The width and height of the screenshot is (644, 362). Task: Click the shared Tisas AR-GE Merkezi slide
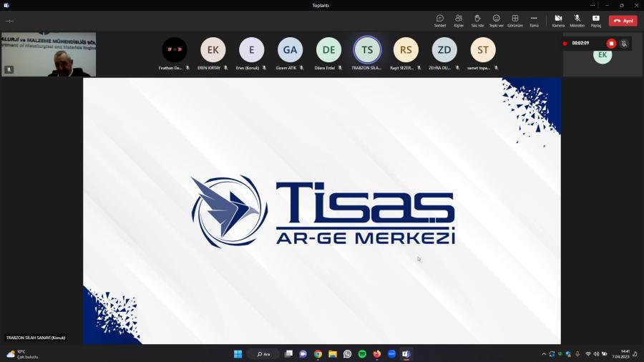[322, 211]
